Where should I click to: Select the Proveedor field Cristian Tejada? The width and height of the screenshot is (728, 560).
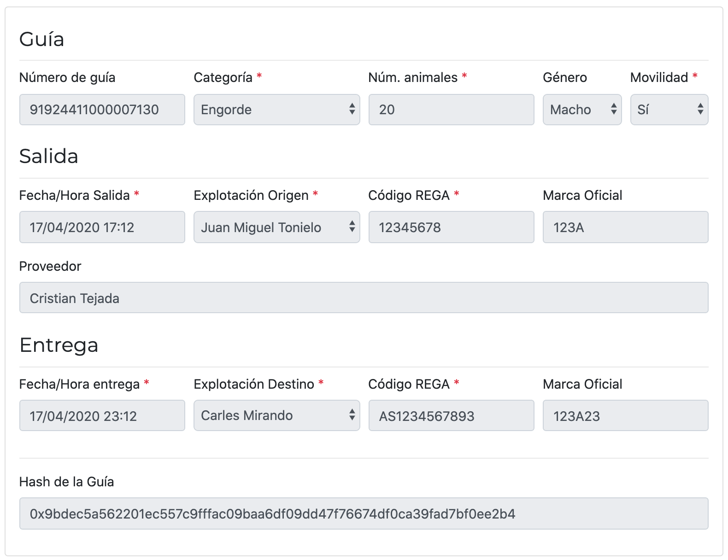[x=364, y=297]
